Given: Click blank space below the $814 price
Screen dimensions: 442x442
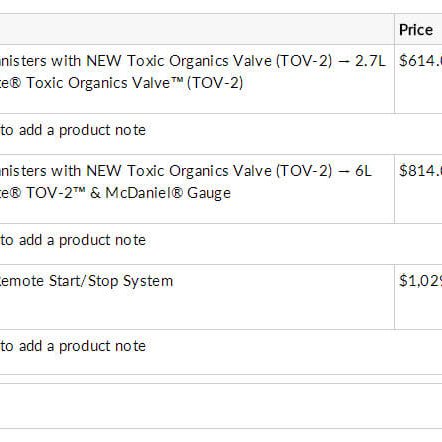Looking at the screenshot, I should 419,202.
